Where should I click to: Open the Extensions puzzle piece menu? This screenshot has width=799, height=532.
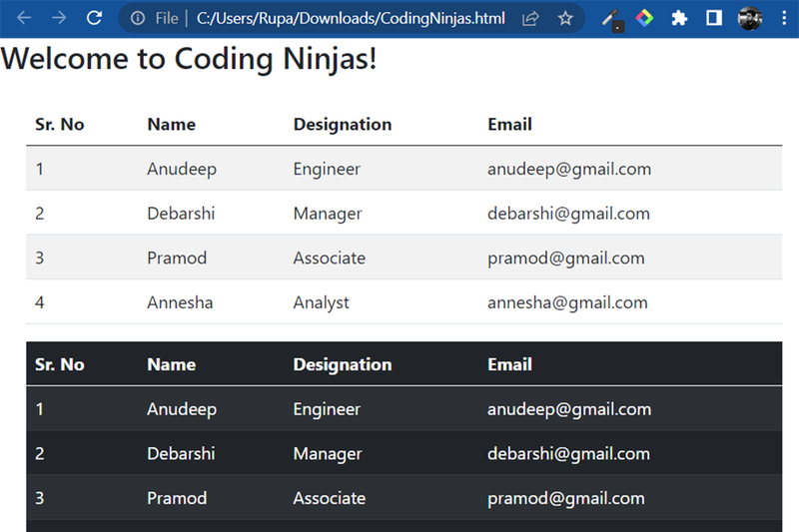[679, 18]
